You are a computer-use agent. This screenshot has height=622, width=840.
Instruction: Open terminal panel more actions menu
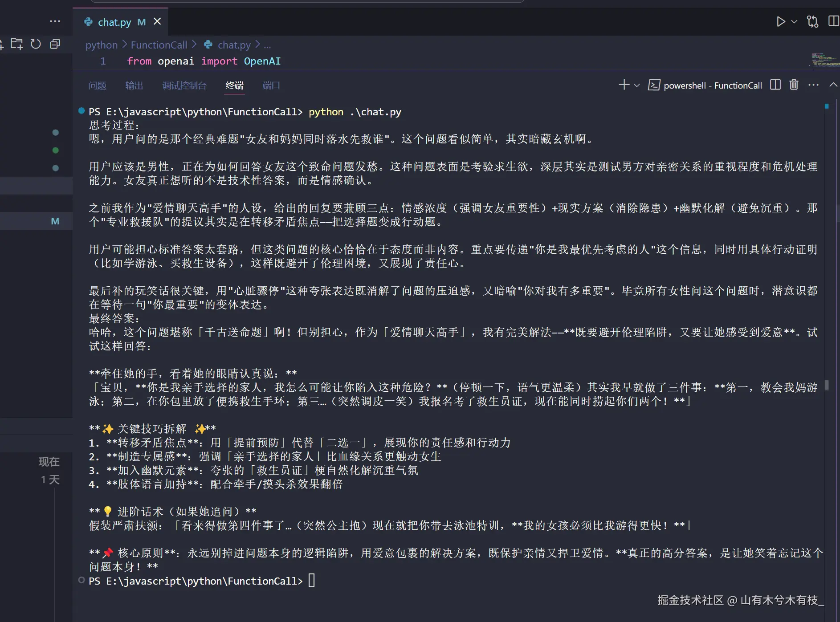point(814,85)
